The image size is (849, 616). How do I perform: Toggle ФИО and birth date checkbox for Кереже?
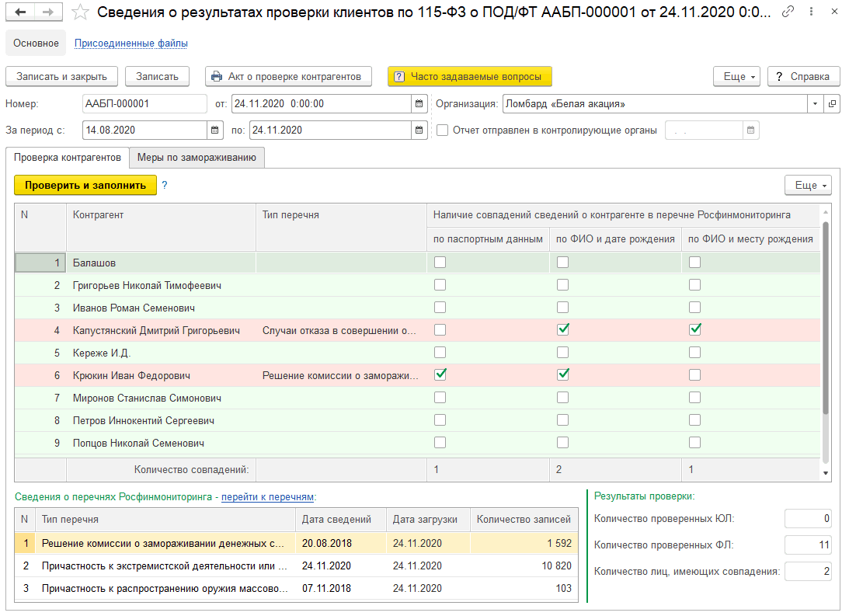[x=563, y=353]
